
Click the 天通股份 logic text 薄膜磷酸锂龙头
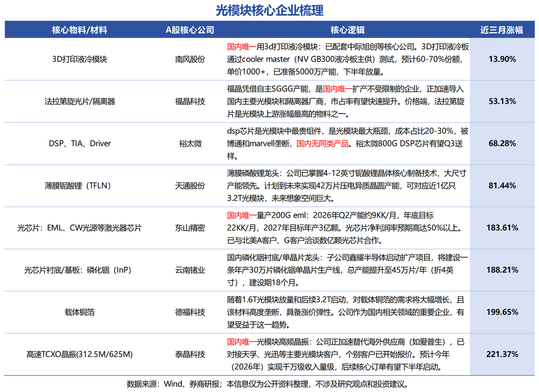pyautogui.click(x=347, y=186)
